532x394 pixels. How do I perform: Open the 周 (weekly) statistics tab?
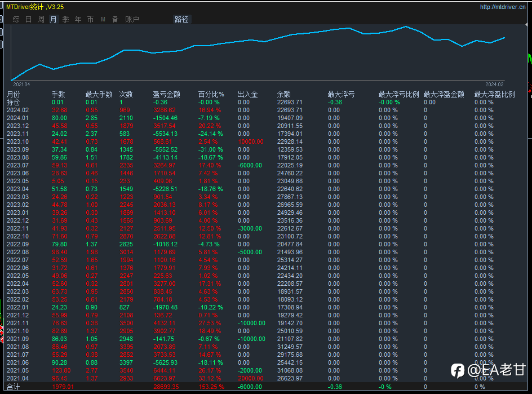[41, 19]
